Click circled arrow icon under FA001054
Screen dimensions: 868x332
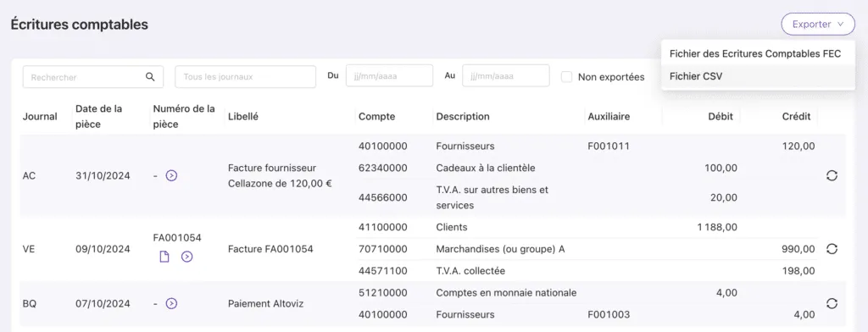click(x=187, y=257)
